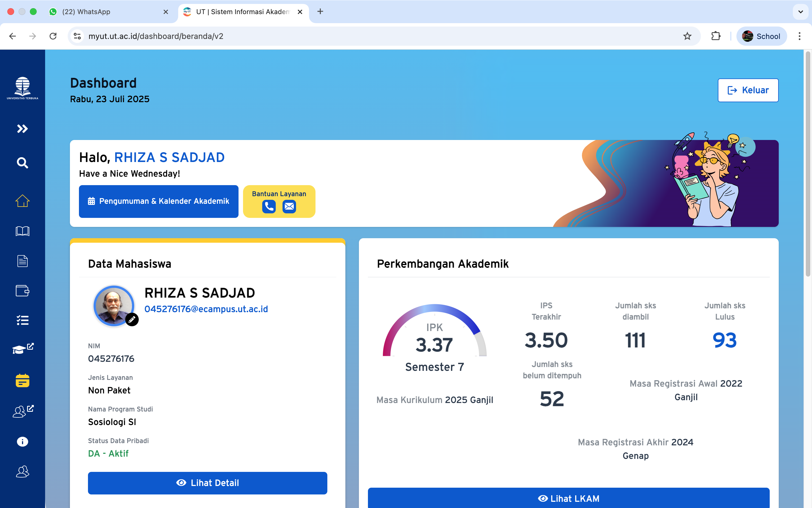The height and width of the screenshot is (508, 812).
Task: Go to home via yellow house icon
Action: 23,201
